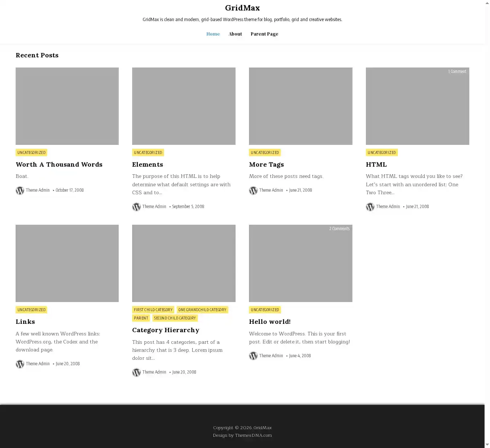Click Theme Admin author on More Tags post
Viewport: 490px width, 448px height.
271,190
